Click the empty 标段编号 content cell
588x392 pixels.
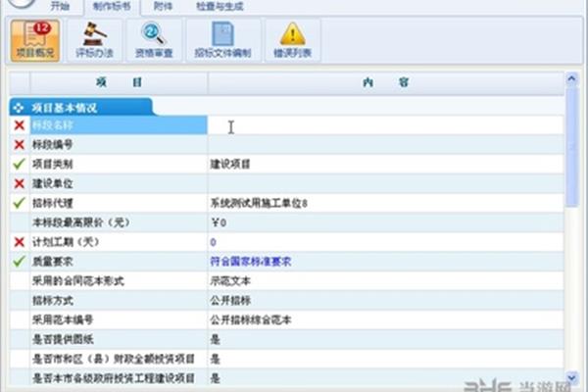coord(385,145)
